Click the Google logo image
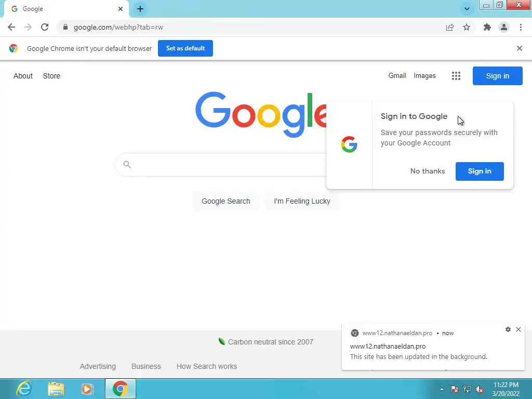This screenshot has width=532, height=399. tap(261, 115)
